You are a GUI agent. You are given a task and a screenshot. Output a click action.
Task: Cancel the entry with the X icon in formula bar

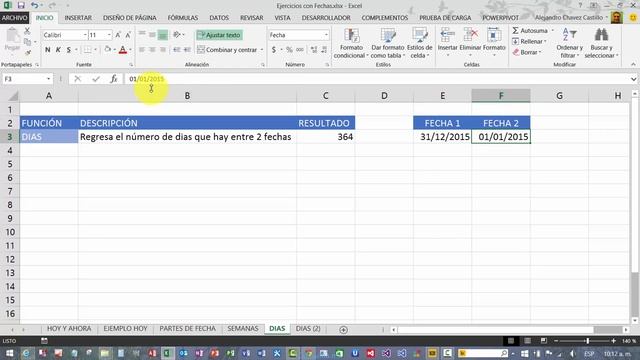[x=78, y=79]
